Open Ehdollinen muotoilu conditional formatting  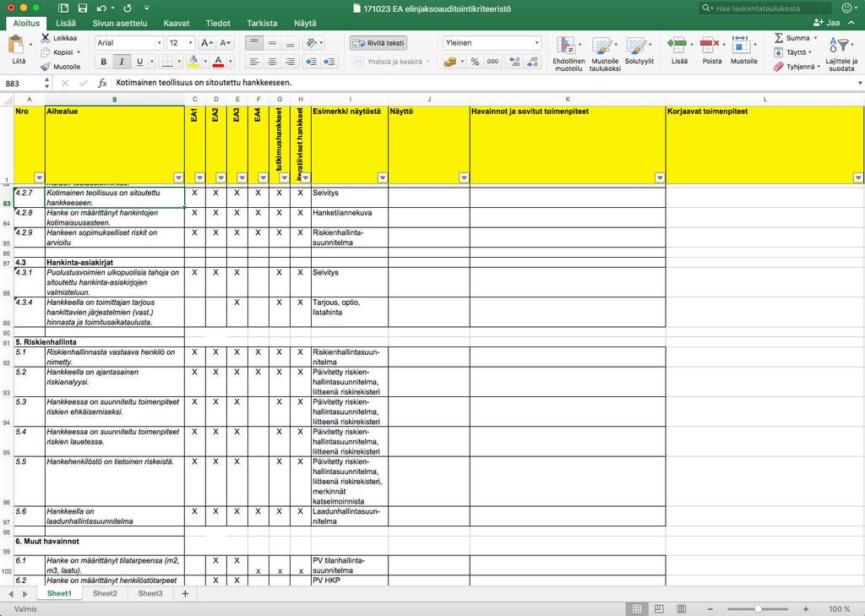(x=569, y=53)
